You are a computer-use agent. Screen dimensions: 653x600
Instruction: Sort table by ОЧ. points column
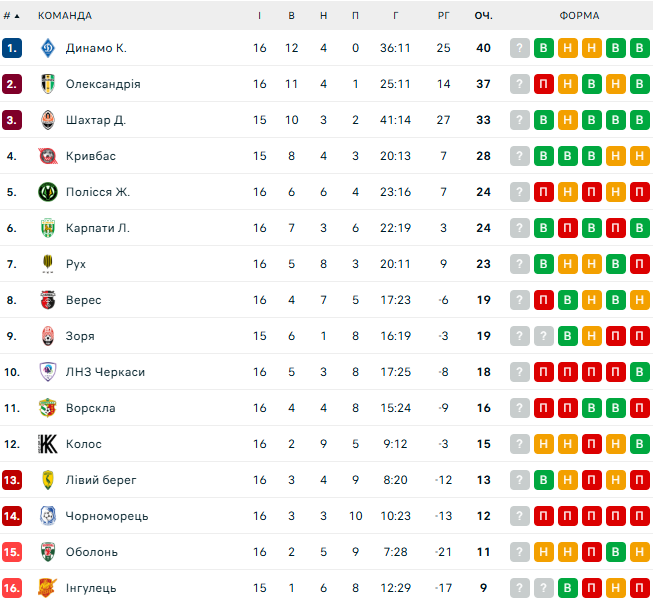tap(484, 15)
